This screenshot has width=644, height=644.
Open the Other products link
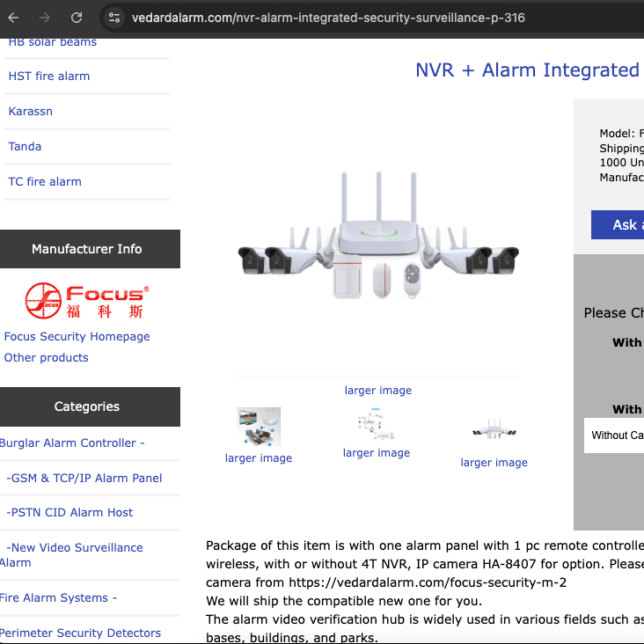pyautogui.click(x=46, y=357)
